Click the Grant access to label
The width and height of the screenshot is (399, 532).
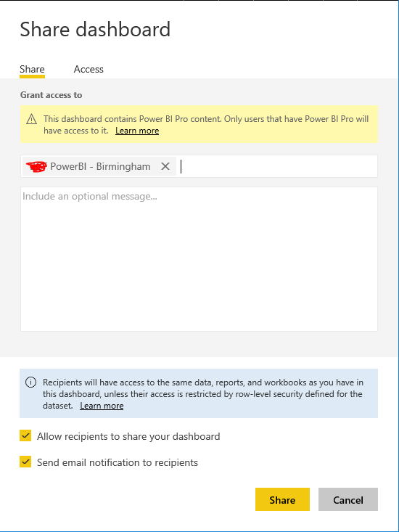tap(52, 95)
